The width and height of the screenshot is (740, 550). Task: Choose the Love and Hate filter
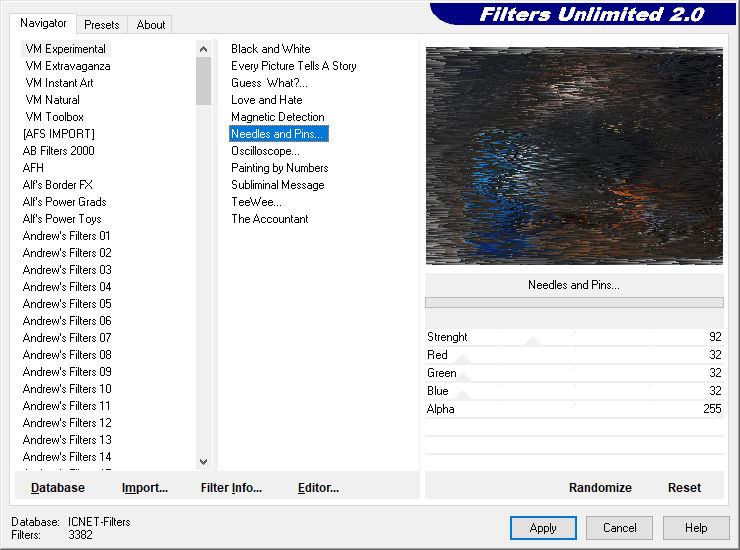pos(267,100)
